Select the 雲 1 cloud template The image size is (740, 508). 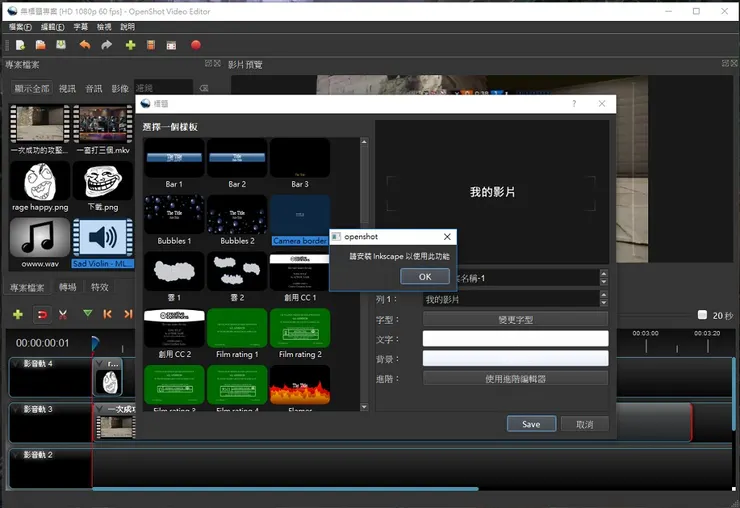(x=174, y=277)
